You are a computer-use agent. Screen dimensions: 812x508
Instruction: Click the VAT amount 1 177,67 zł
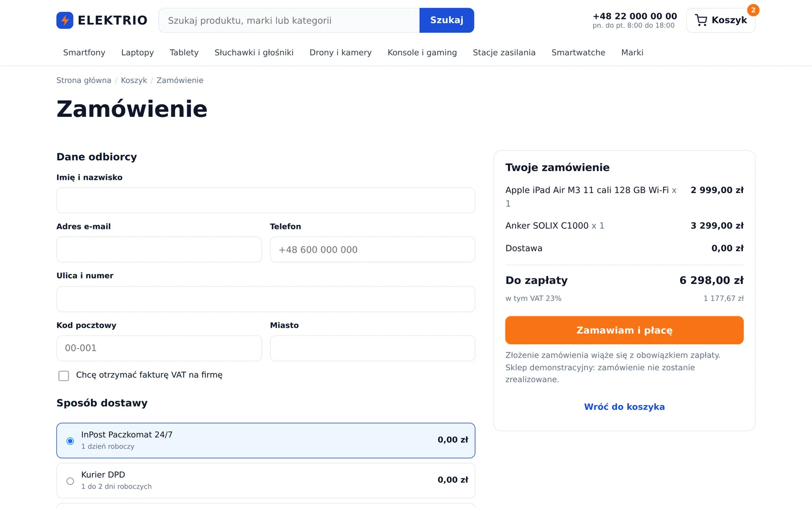click(x=724, y=298)
